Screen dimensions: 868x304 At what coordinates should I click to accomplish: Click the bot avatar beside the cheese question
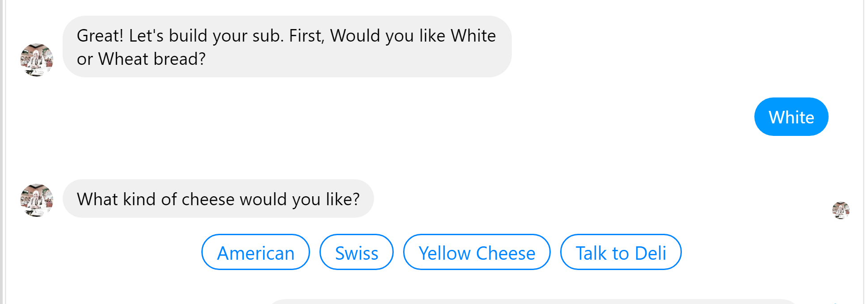click(x=37, y=200)
